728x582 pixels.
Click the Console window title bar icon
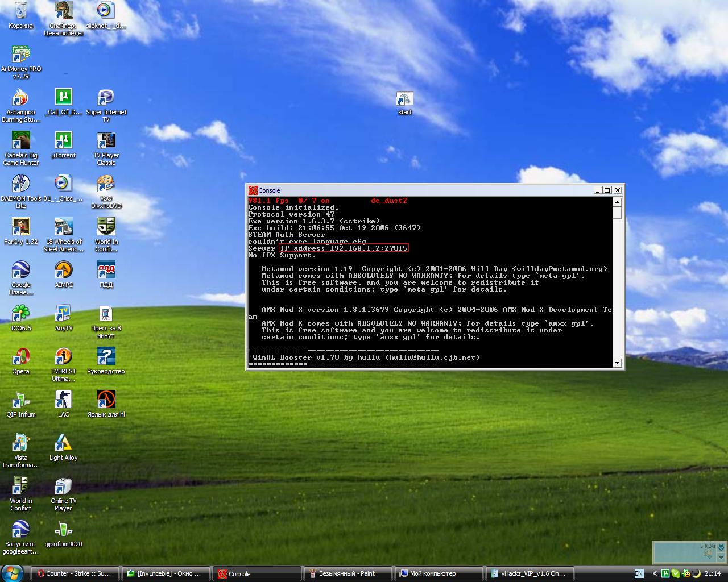click(253, 190)
